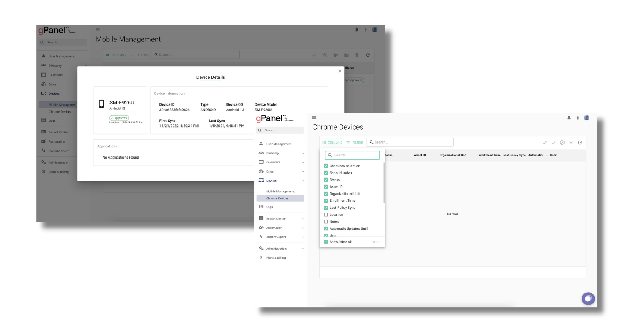
Task: Collapse Devices chevron in Chrome Devices sidebar
Action: [303, 181]
